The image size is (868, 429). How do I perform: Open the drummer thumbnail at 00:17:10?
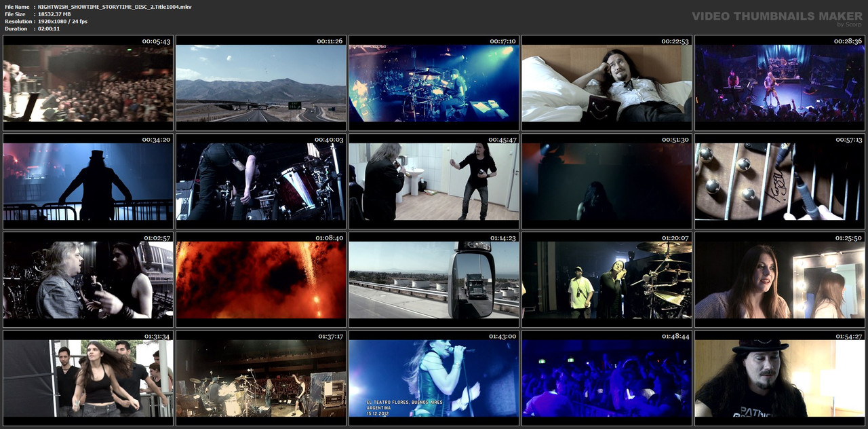(434, 83)
